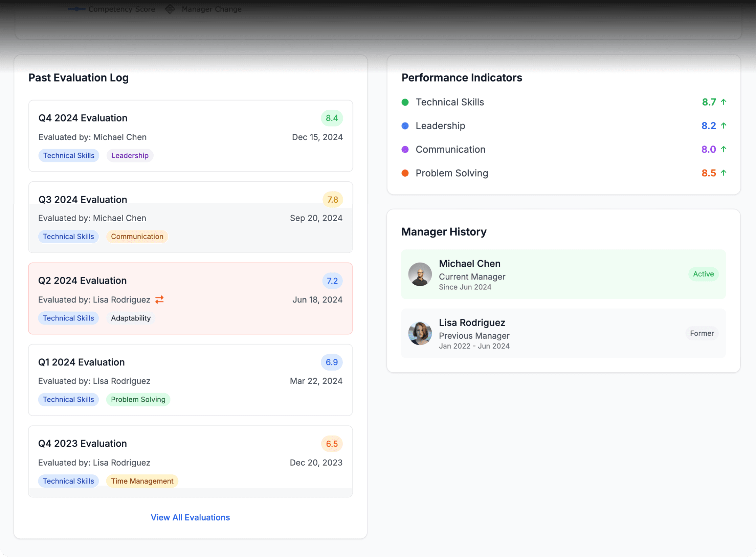Click Problem Solving upward trend arrow
756x557 pixels.
724,173
